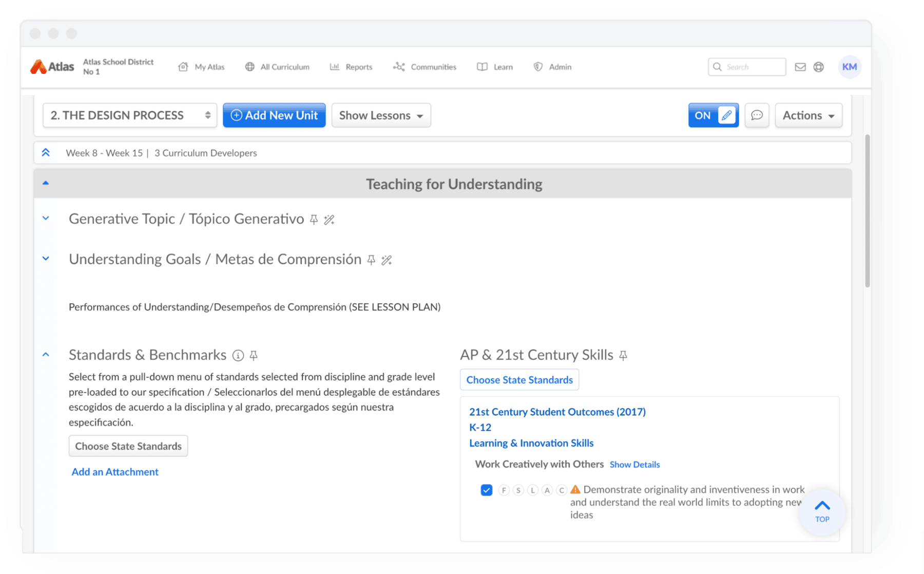Expand the Show Lessons dropdown
This screenshot has width=924, height=574.
(381, 115)
